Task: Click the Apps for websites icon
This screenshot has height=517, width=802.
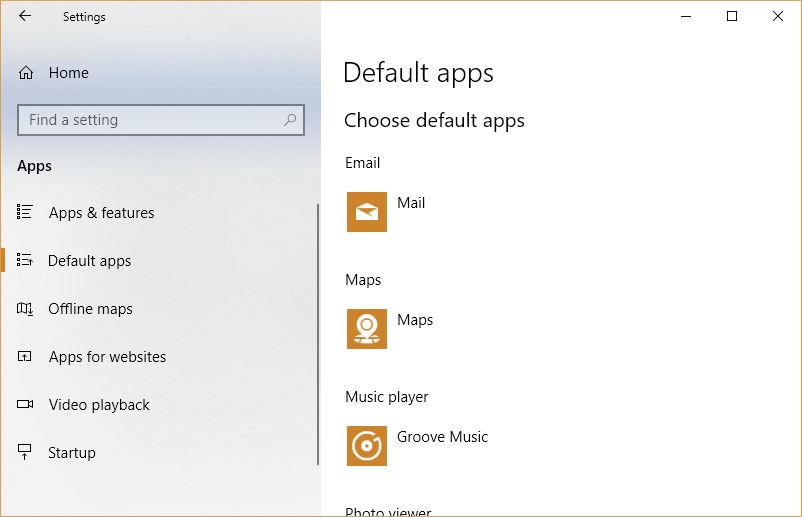Action: pyautogui.click(x=25, y=356)
